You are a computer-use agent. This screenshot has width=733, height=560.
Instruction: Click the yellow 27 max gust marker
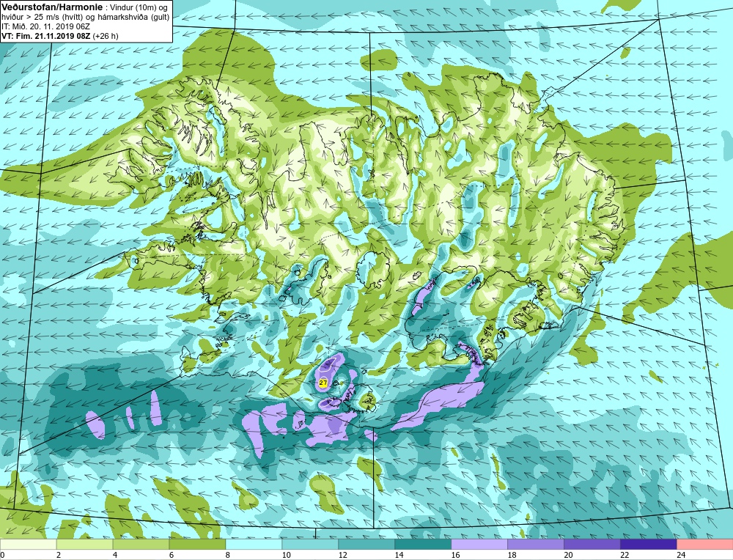[x=323, y=383]
